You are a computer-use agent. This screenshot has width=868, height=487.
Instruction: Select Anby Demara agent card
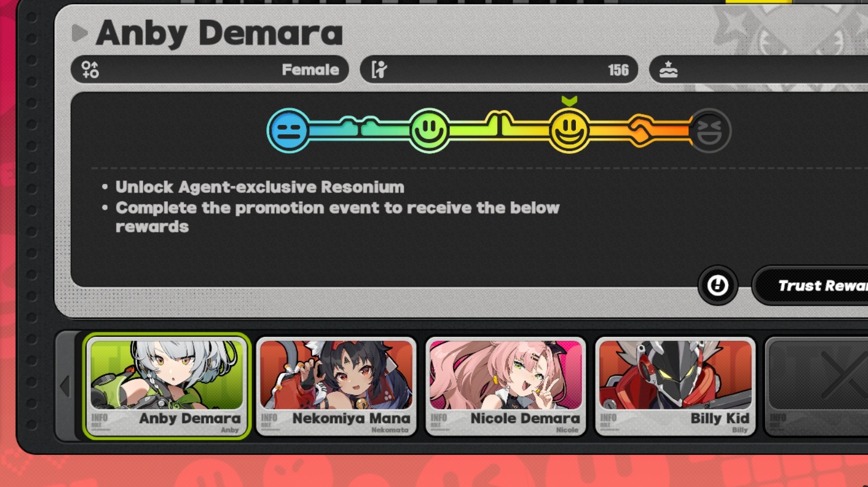tap(167, 386)
